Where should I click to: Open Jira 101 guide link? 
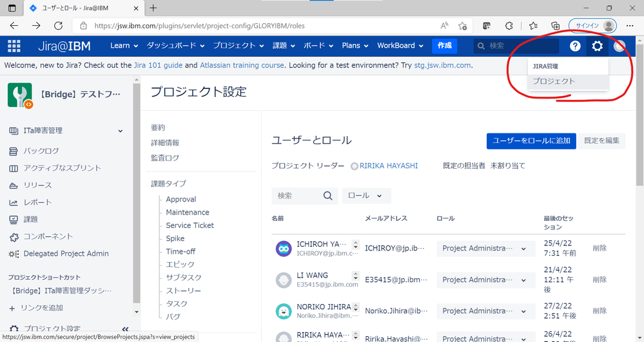tap(158, 65)
